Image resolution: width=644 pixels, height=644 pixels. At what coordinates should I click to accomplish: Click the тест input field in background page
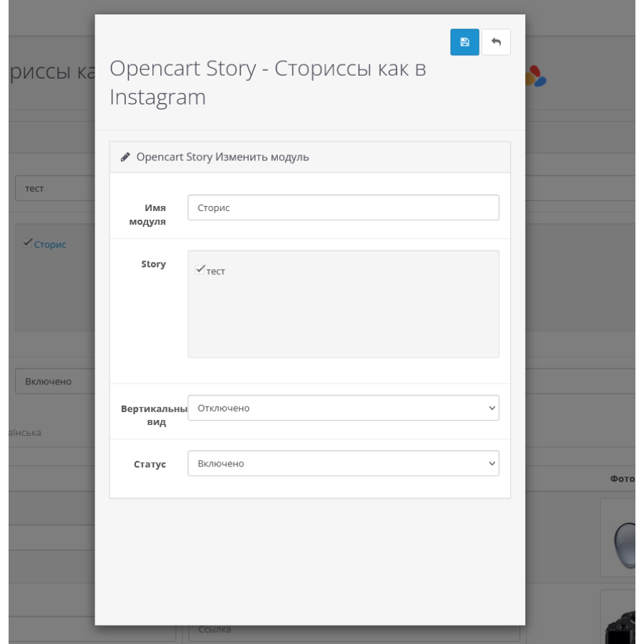[x=55, y=188]
